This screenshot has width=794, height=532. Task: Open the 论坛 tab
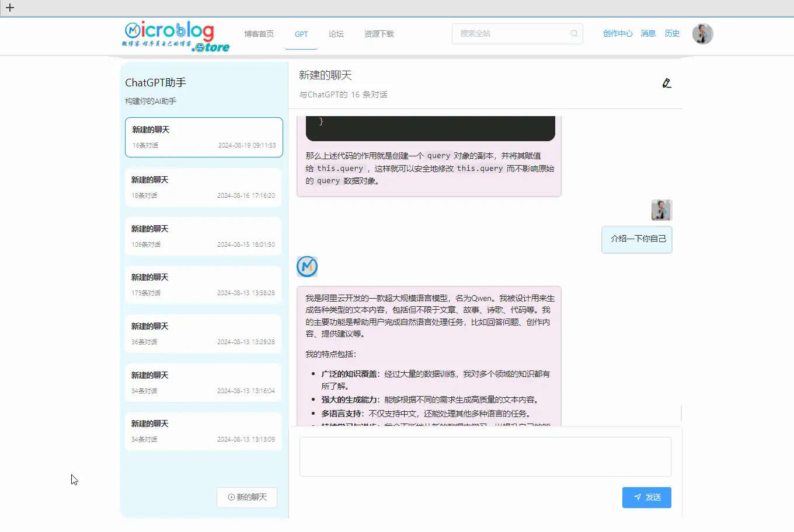coord(336,34)
